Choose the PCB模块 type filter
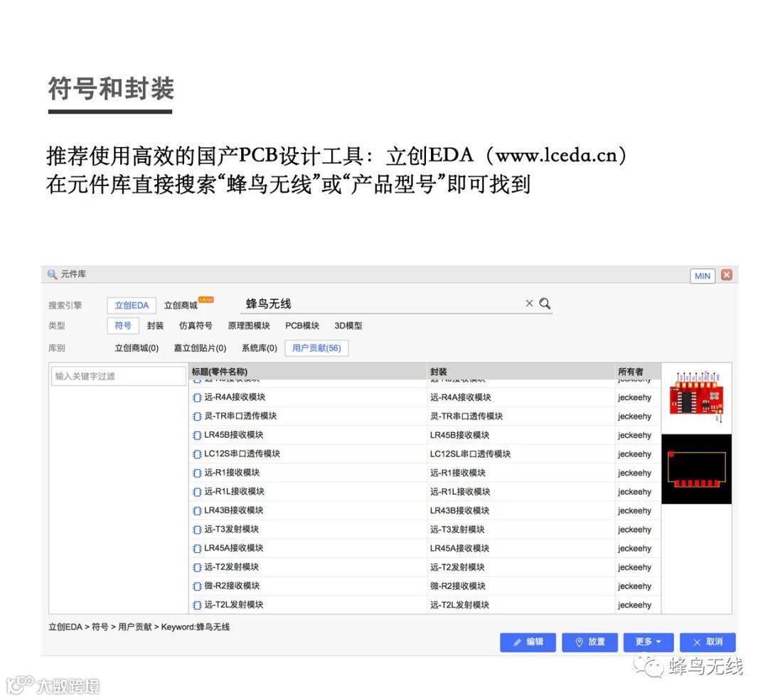The height and width of the screenshot is (700, 768). 302,325
